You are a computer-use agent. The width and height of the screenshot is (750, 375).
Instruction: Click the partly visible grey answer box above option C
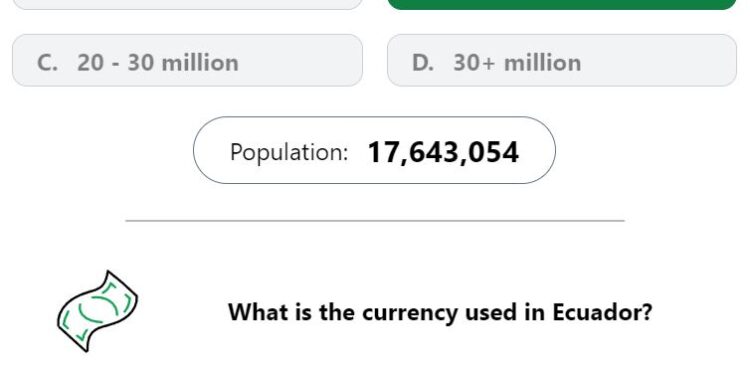click(x=188, y=4)
